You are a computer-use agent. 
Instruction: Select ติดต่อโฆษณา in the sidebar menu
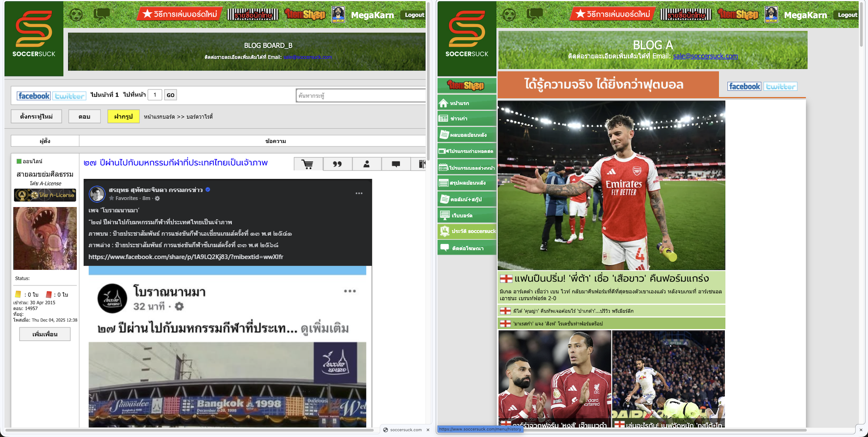click(x=467, y=248)
